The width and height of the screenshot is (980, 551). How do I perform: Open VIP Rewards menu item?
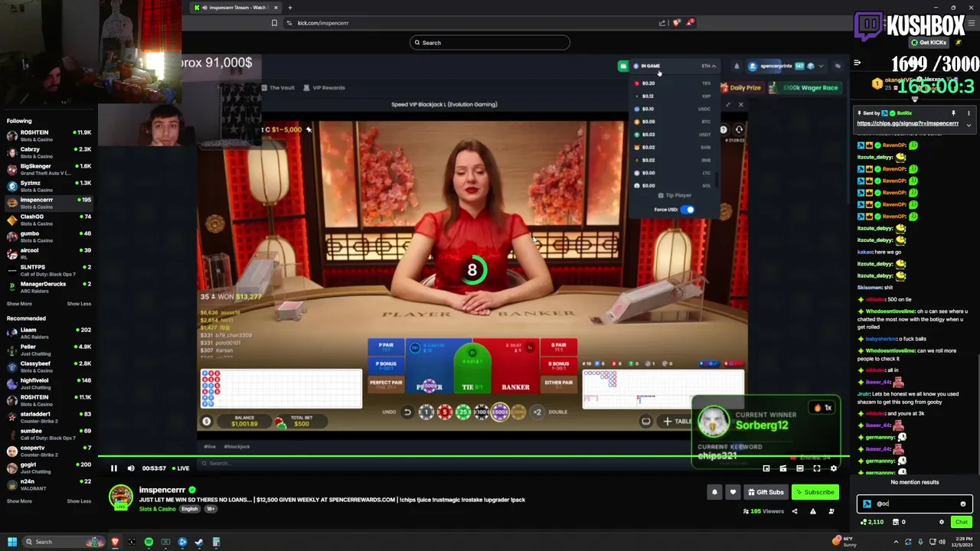pos(324,87)
